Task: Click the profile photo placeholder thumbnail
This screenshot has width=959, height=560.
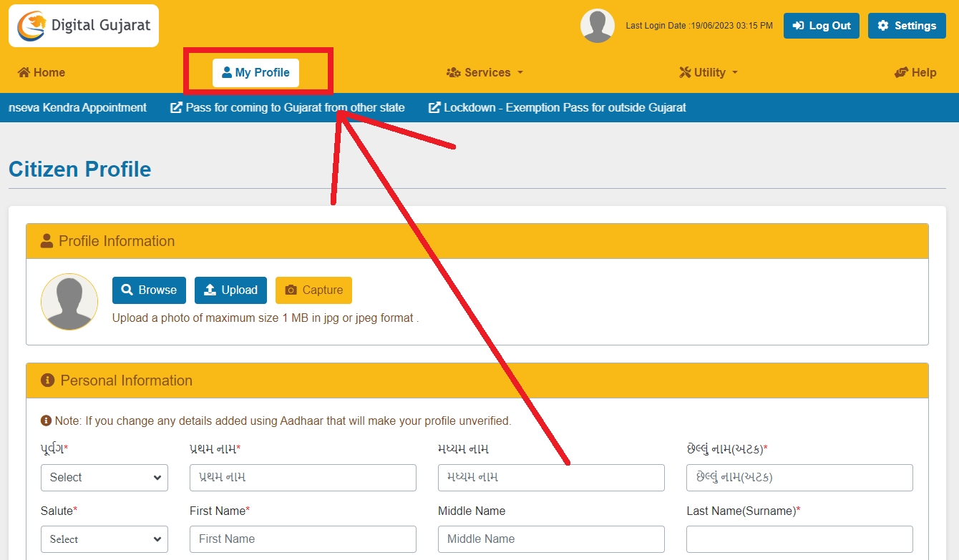Action: point(69,302)
